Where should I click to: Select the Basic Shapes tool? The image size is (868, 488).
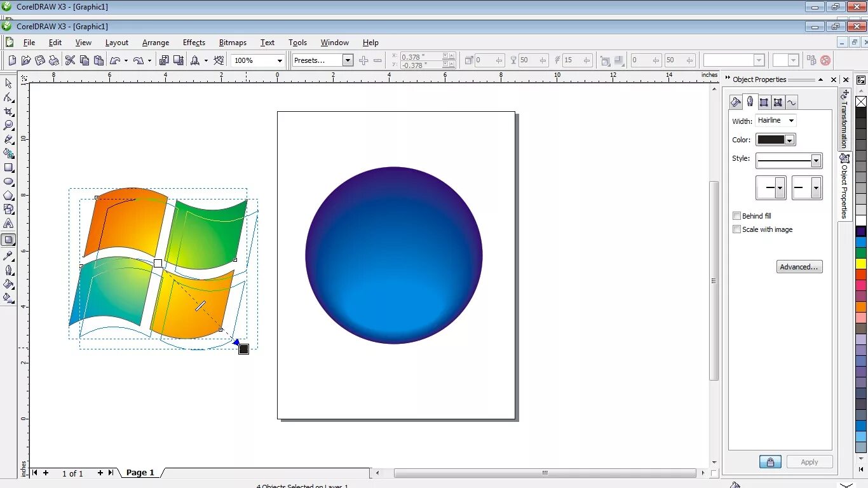click(x=8, y=209)
